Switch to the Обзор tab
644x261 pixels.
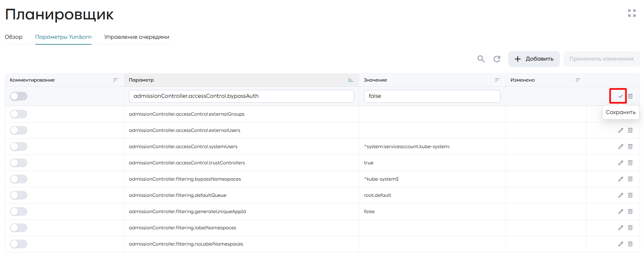point(13,37)
